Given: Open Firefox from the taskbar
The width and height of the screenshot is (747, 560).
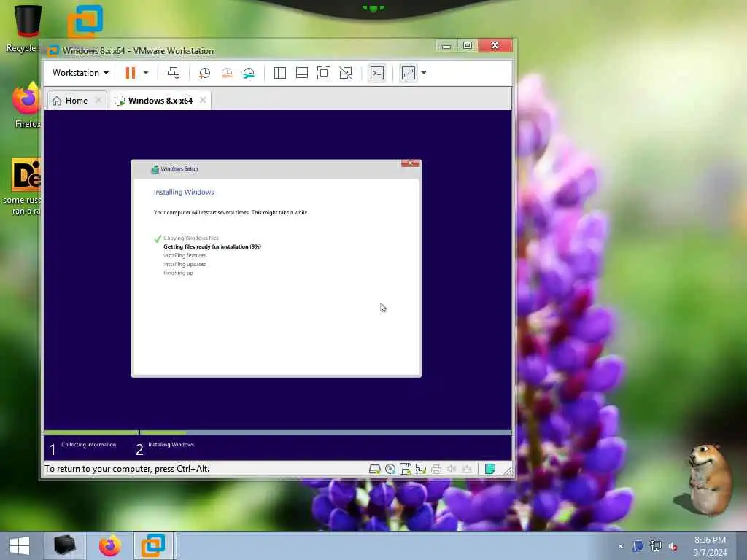Looking at the screenshot, I should (109, 545).
